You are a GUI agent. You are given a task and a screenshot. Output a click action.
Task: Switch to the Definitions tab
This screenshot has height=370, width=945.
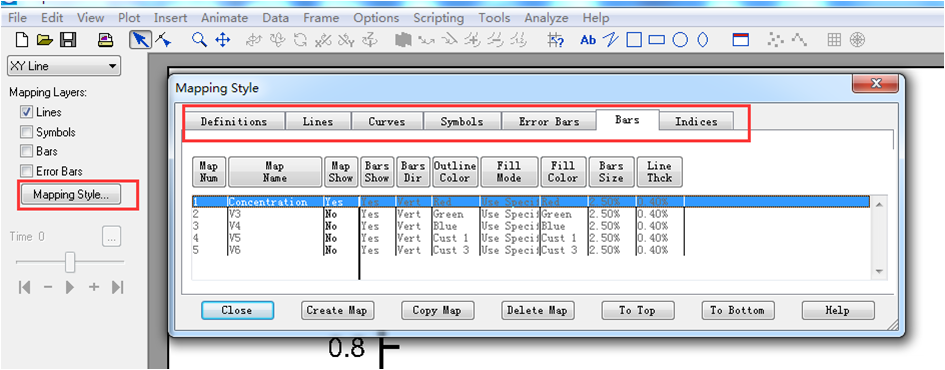(x=234, y=121)
